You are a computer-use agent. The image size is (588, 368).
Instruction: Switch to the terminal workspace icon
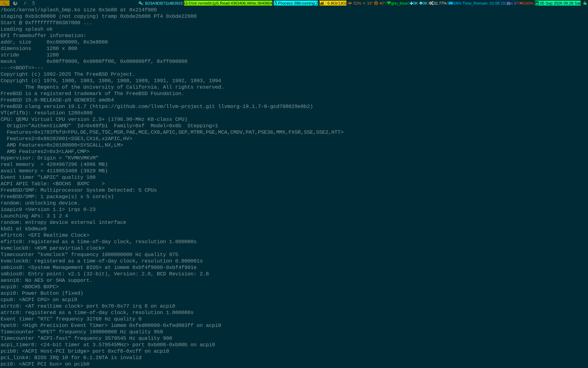pyautogui.click(x=5, y=3)
